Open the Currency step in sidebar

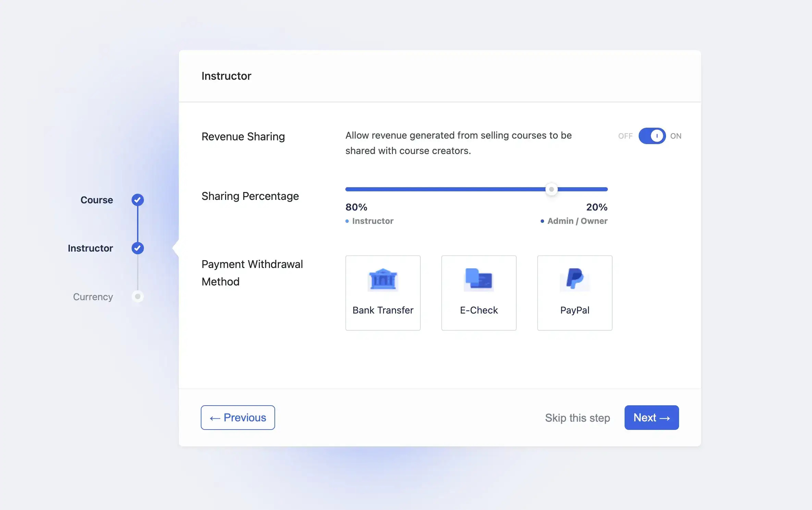(93, 297)
